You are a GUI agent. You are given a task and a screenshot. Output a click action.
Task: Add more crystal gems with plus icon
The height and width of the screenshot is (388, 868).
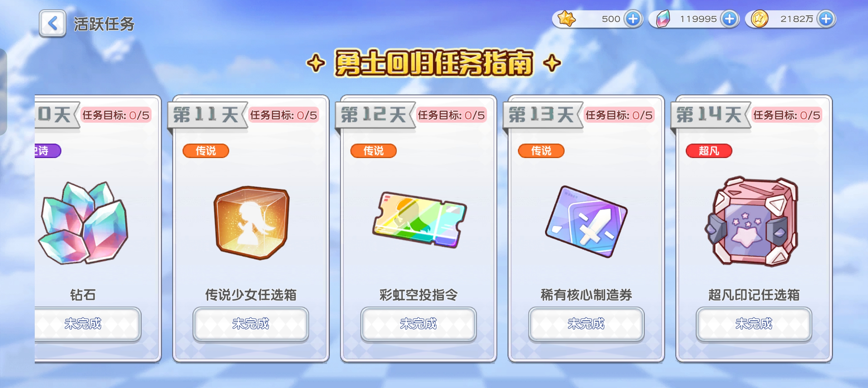pyautogui.click(x=729, y=19)
